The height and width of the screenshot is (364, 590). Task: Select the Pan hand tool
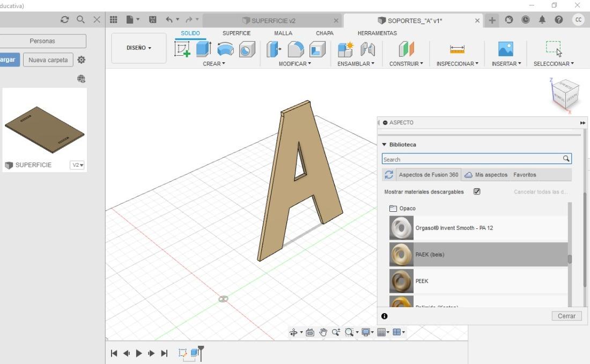[x=323, y=332]
